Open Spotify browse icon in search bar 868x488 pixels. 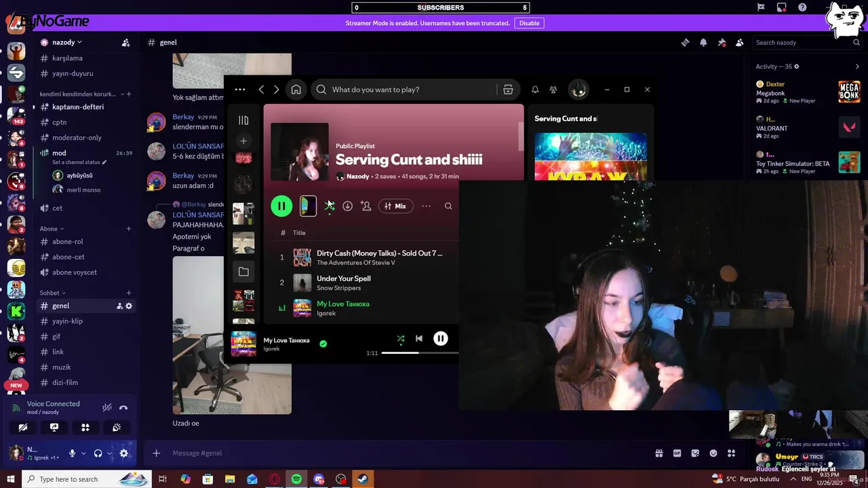(x=508, y=89)
